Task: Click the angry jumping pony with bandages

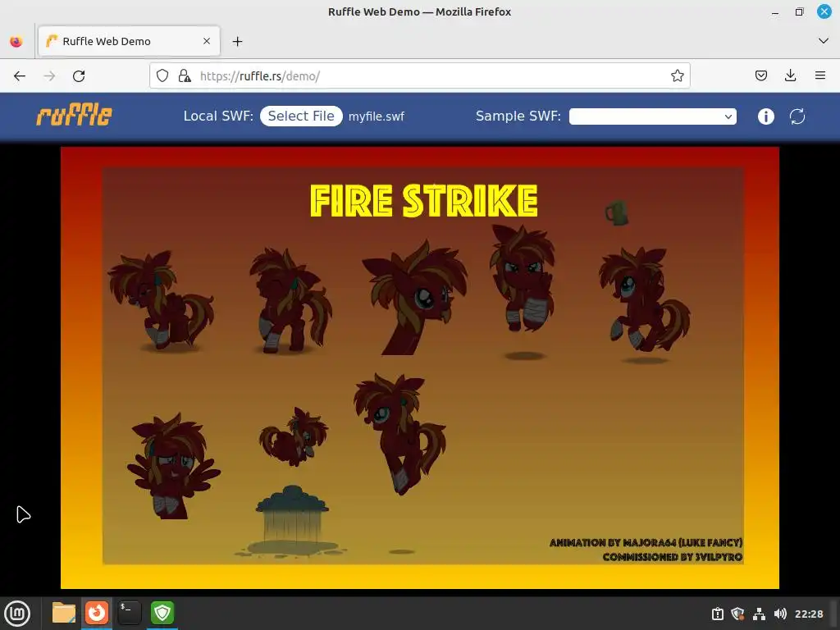Action: [523, 277]
